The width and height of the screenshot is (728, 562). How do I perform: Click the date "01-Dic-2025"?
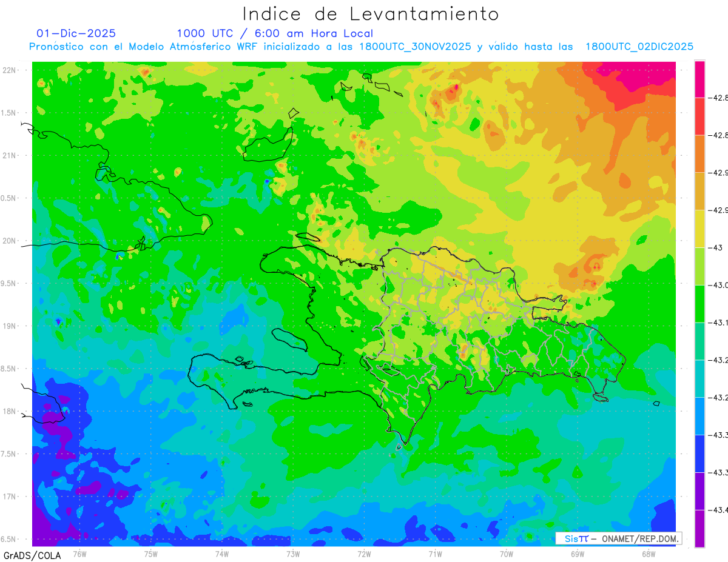[x=76, y=33]
